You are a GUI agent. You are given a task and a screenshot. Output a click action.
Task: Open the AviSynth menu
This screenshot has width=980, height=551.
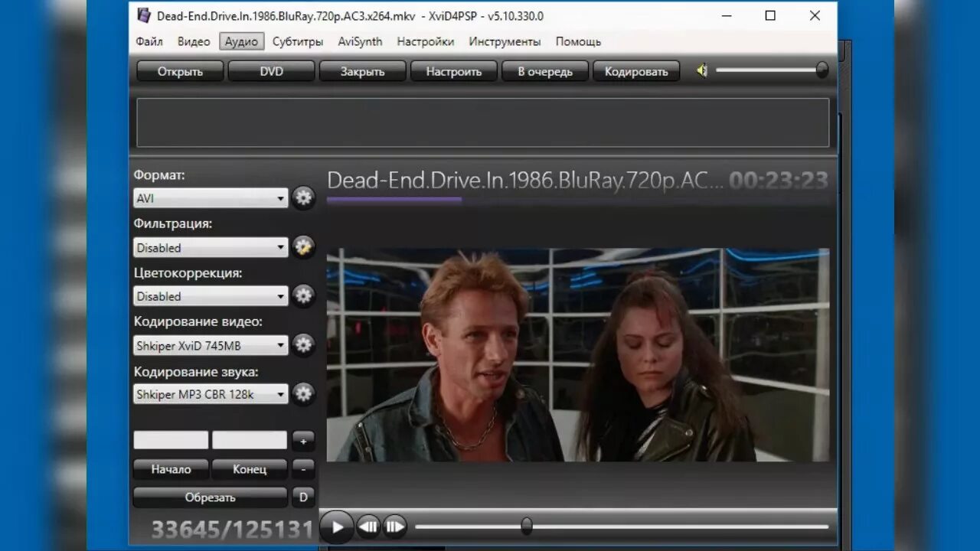pyautogui.click(x=360, y=41)
